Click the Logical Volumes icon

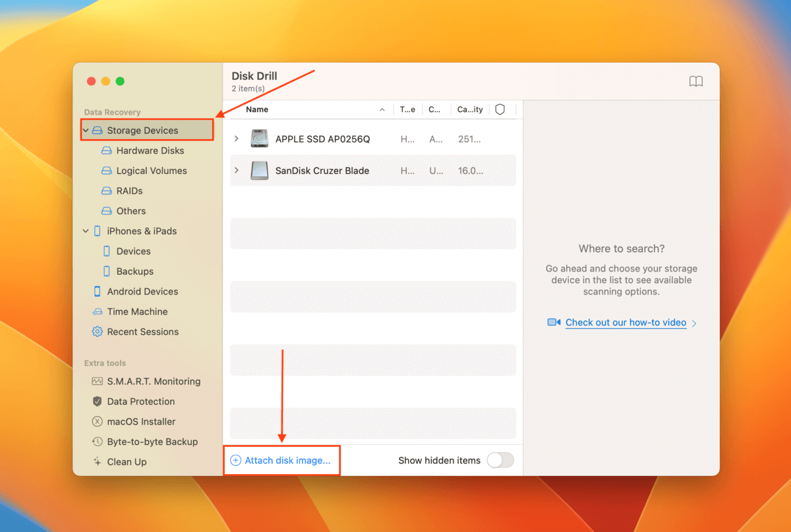107,171
